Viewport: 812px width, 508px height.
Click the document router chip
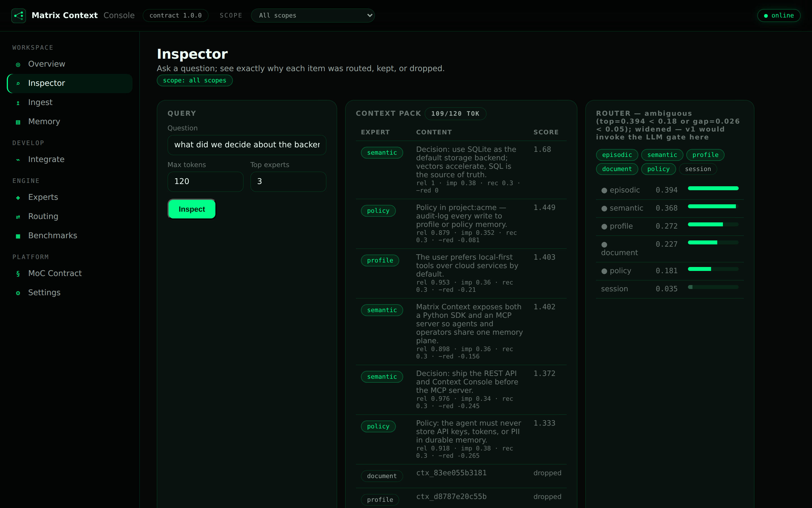click(617, 169)
